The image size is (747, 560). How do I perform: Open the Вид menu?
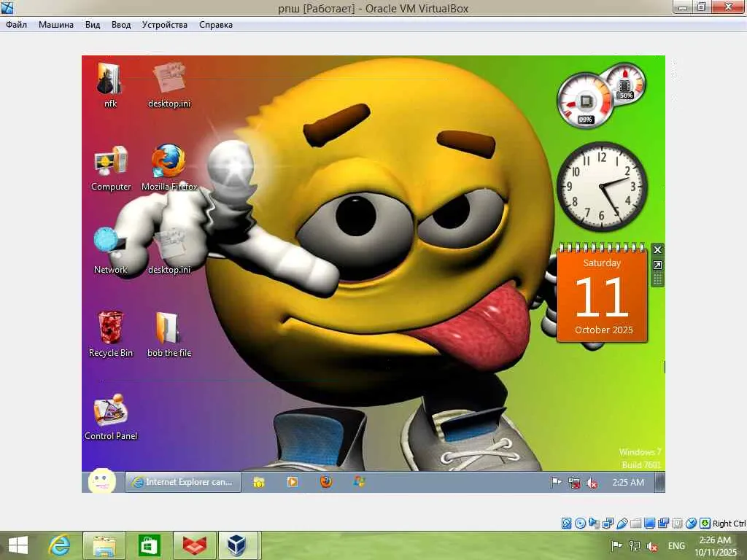pyautogui.click(x=93, y=25)
